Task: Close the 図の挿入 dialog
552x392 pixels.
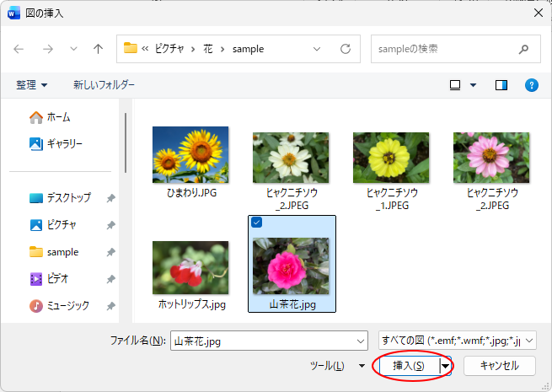Action: click(x=539, y=13)
